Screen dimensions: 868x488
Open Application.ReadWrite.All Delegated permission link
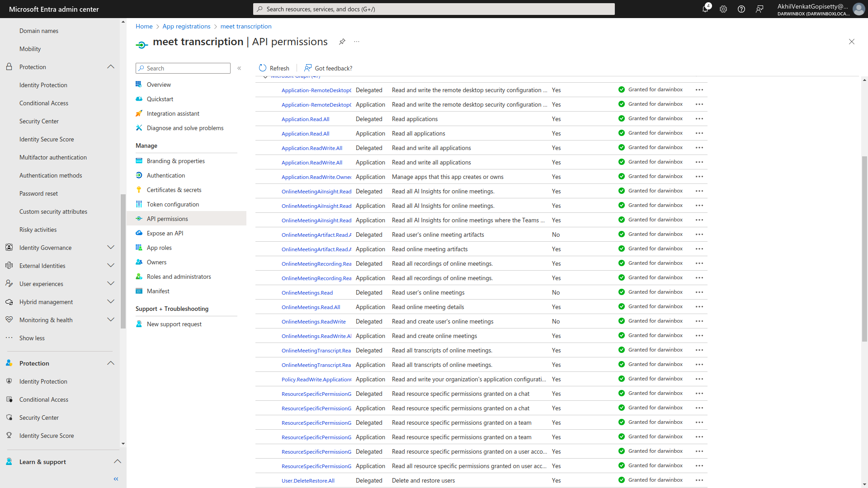[312, 148]
